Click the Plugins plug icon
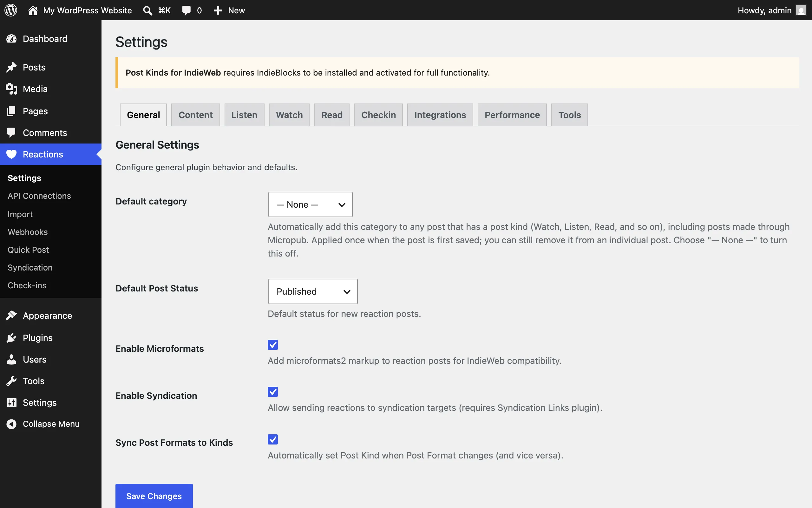Screen dimensions: 812x508 coord(11,338)
